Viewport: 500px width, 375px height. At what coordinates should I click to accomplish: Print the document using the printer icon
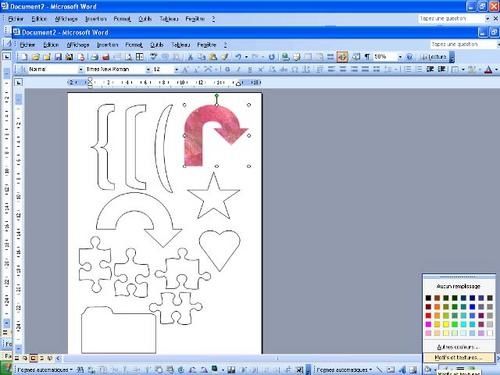coord(95,57)
